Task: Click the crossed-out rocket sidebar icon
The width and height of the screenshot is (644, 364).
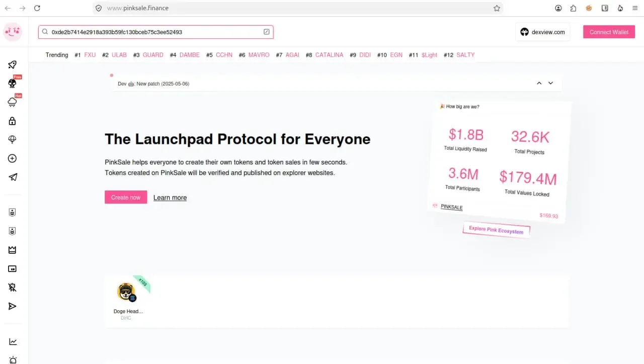Action: (x=13, y=288)
